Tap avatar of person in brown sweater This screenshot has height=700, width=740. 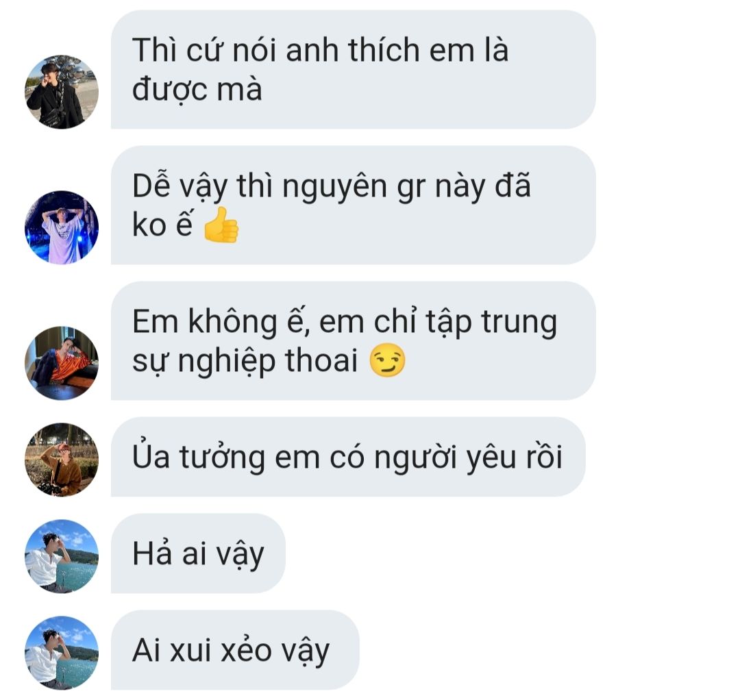point(62,460)
